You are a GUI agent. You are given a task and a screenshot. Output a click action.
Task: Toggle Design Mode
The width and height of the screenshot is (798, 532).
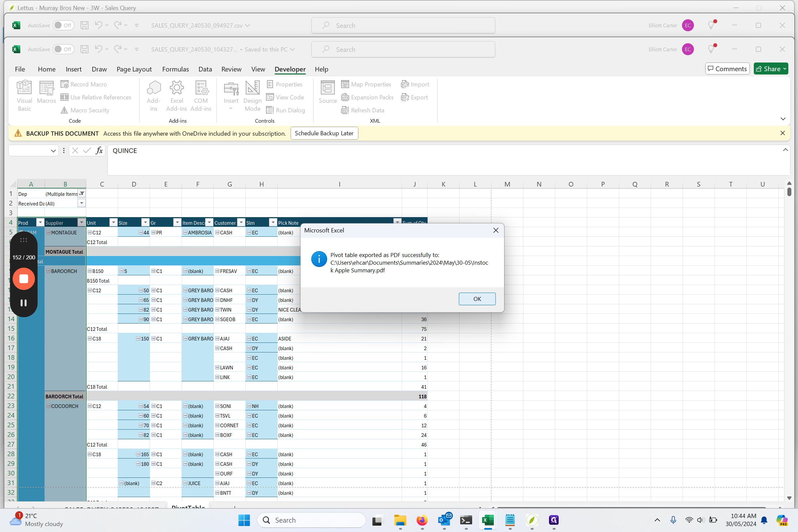[x=252, y=96]
